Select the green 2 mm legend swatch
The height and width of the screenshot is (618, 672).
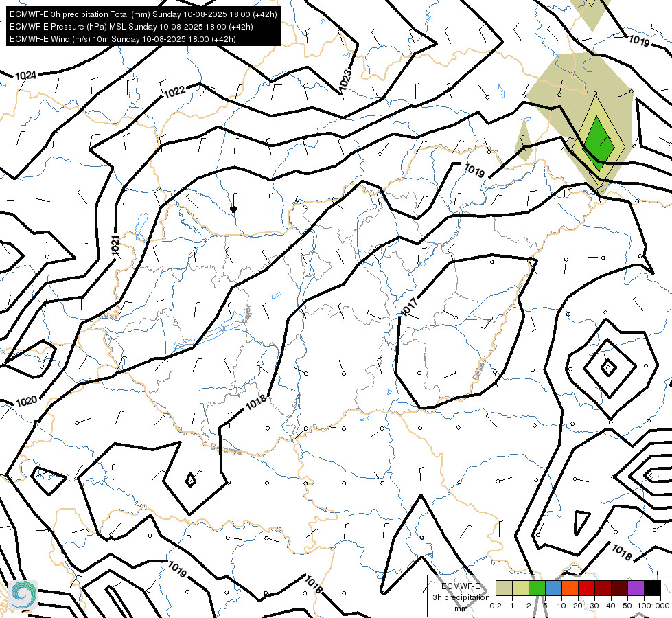click(537, 588)
